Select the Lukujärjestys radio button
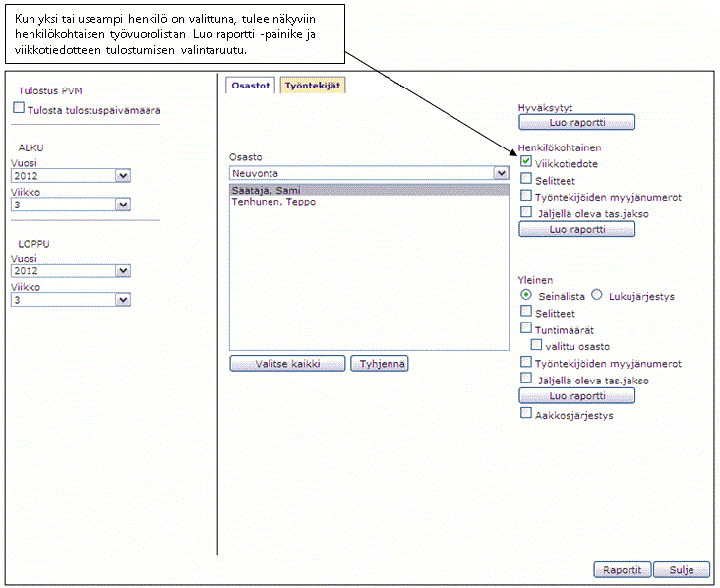 [596, 295]
